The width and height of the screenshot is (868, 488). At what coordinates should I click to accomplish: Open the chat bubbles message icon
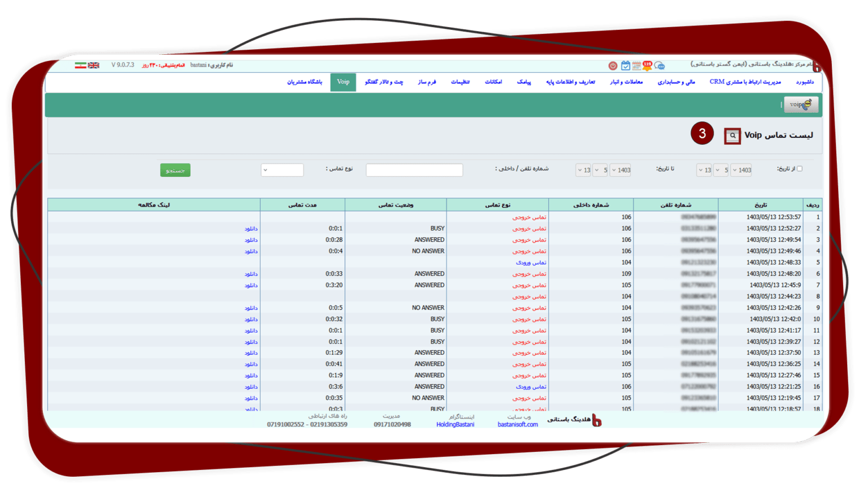point(659,66)
